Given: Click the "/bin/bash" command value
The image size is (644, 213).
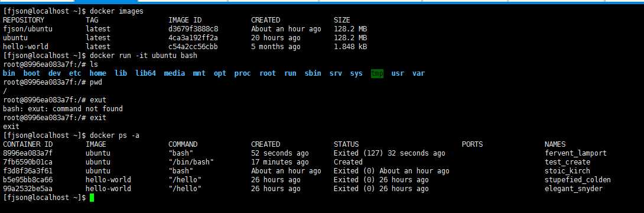Looking at the screenshot, I should [191, 162].
